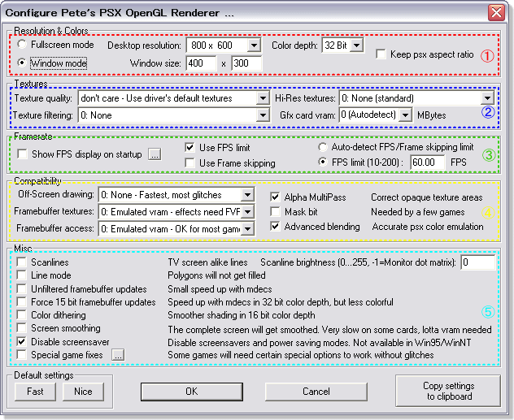Open the Off-Screen drawing dropdown
Viewport: 514px width, 420px height.
[x=247, y=195]
